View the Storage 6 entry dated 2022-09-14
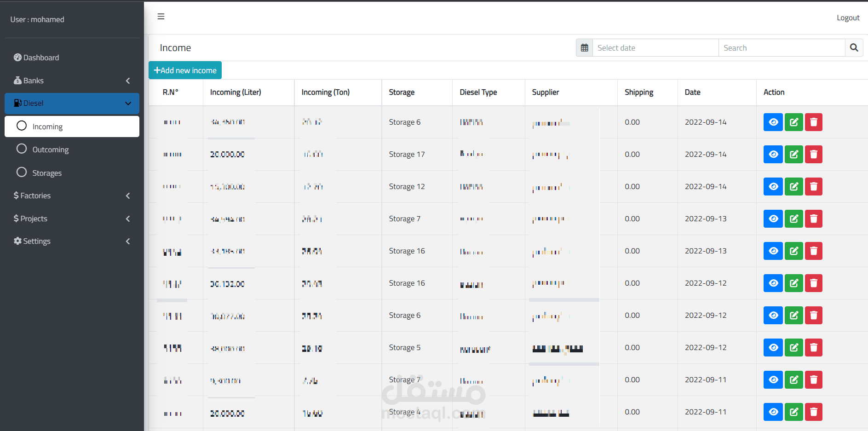868x431 pixels. point(773,122)
